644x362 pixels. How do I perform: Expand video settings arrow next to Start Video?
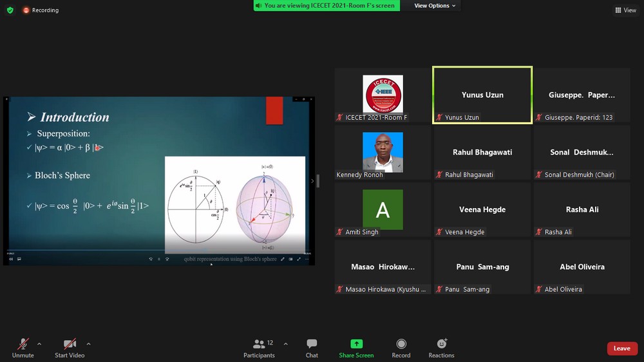click(x=88, y=343)
